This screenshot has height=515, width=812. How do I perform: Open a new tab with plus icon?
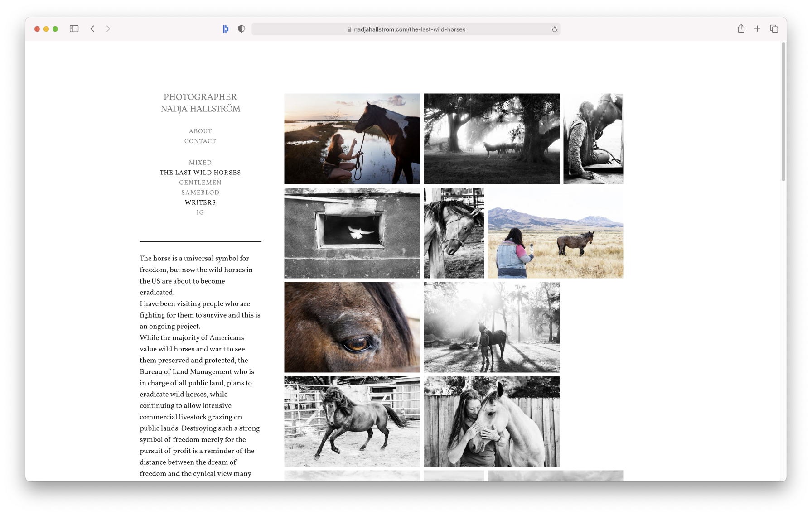(x=757, y=29)
